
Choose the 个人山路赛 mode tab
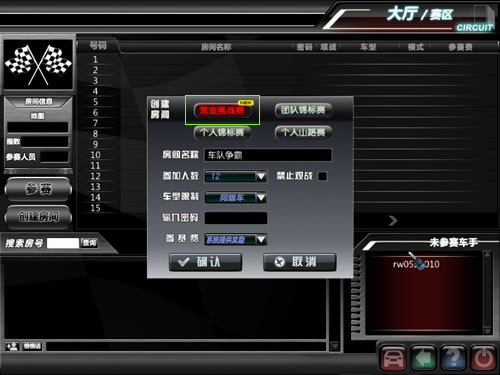pyautogui.click(x=303, y=132)
